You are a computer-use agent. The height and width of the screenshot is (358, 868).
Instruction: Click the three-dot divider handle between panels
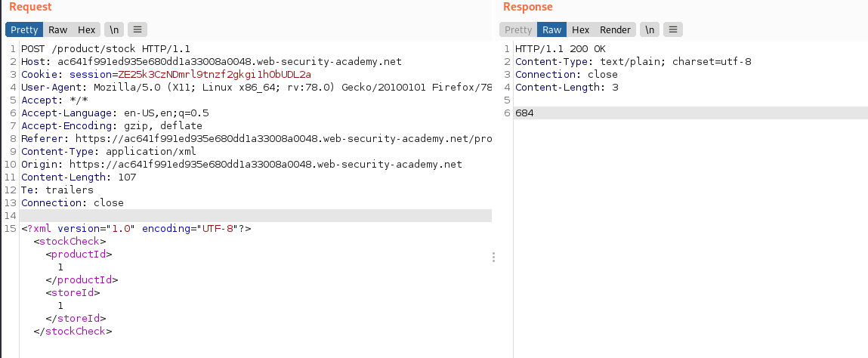(x=493, y=258)
